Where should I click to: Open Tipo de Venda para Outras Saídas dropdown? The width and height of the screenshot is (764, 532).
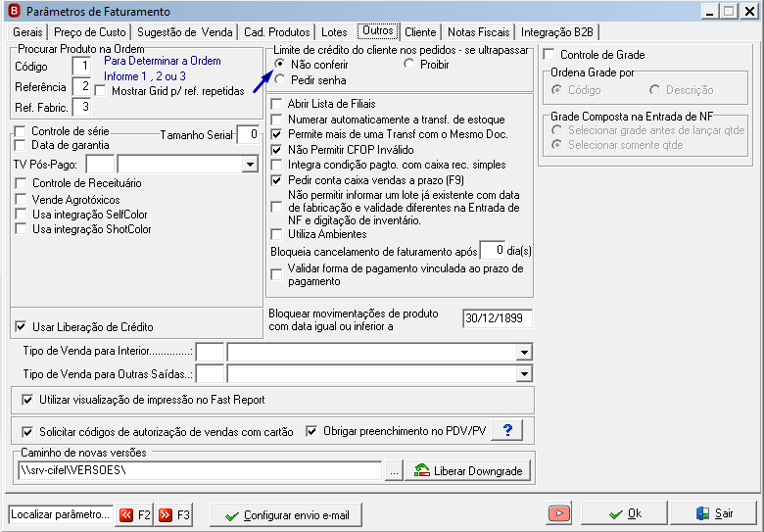tap(524, 374)
